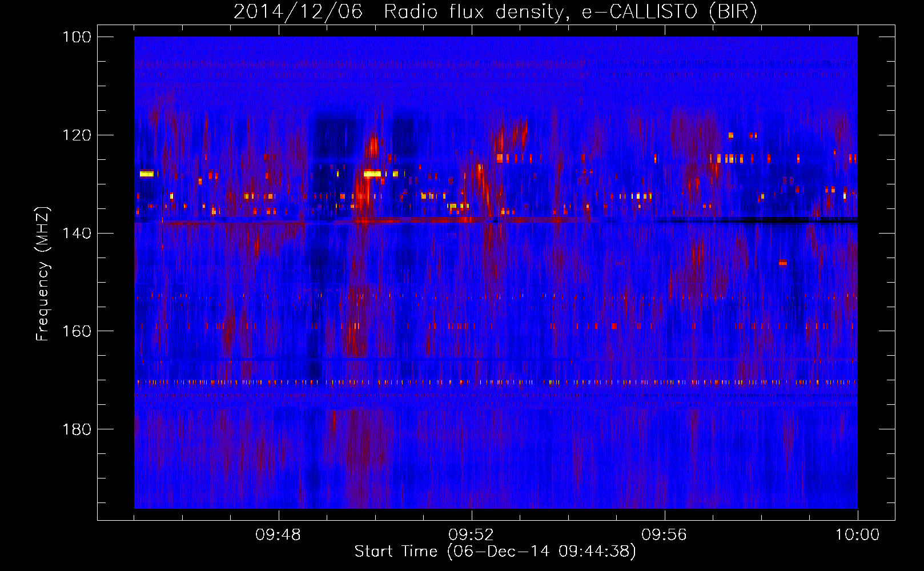Click the 09:56 time tick label
Viewport: 924px width, 571px height.
[x=664, y=535]
